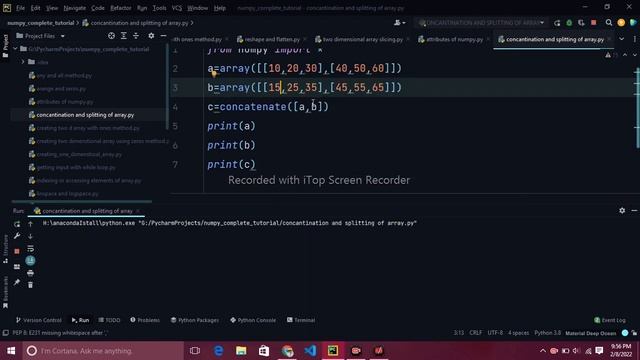Click the intention light bulb on line 2
Screen dimensions: 640x360
[214, 74]
